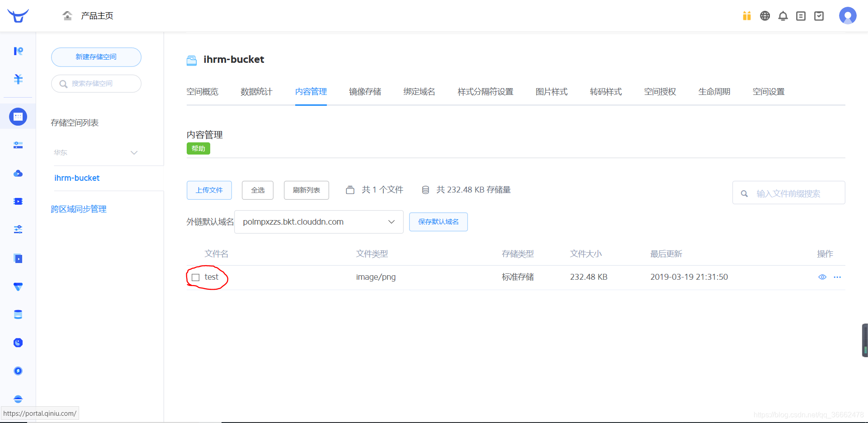This screenshot has height=423, width=868.
Task: Open the film strip video icon in sidebar
Action: 18,202
